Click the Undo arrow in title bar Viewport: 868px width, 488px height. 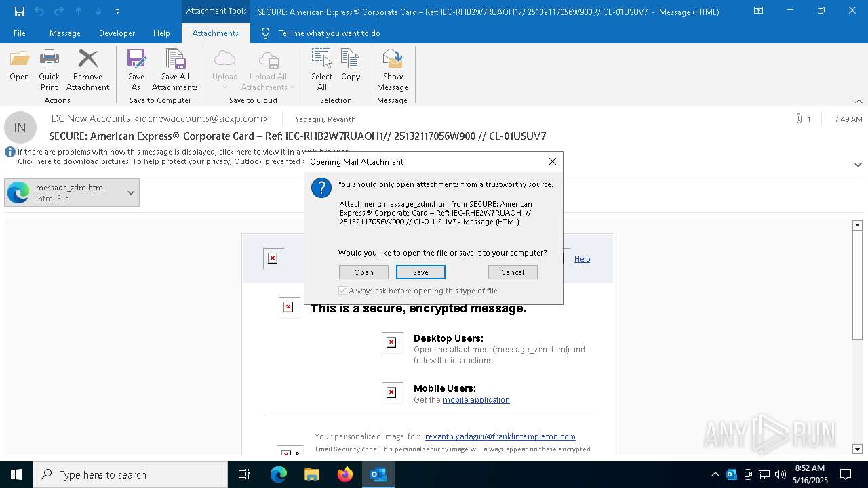(x=39, y=11)
